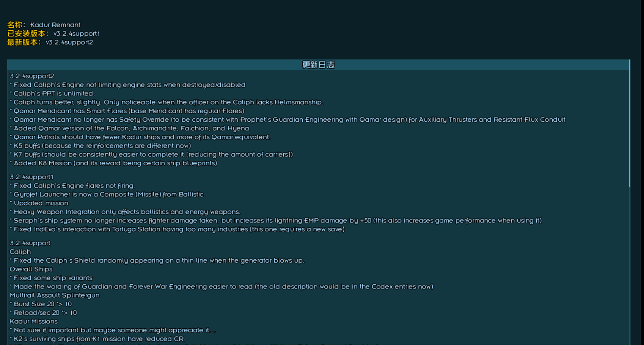Click latest version v3.2.4support2 text
Screen dimensions: 644x345
pyautogui.click(x=69, y=42)
